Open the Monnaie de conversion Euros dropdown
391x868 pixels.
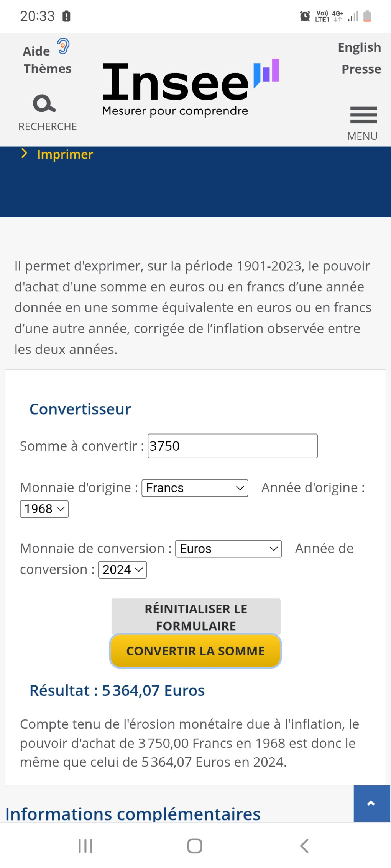228,549
